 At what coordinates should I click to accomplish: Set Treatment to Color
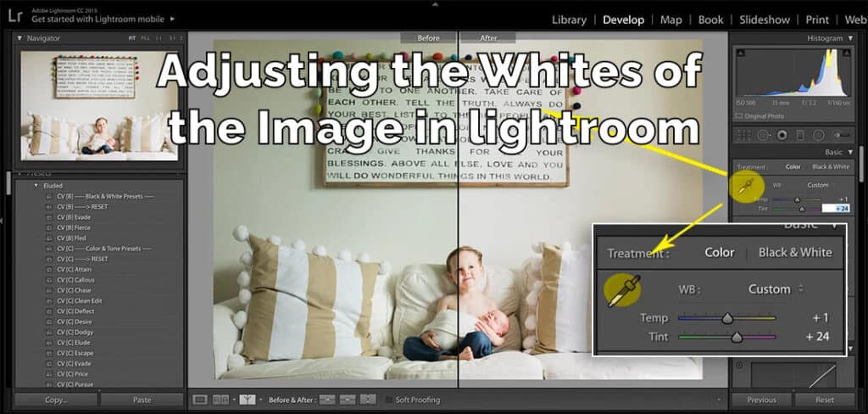pyautogui.click(x=793, y=167)
